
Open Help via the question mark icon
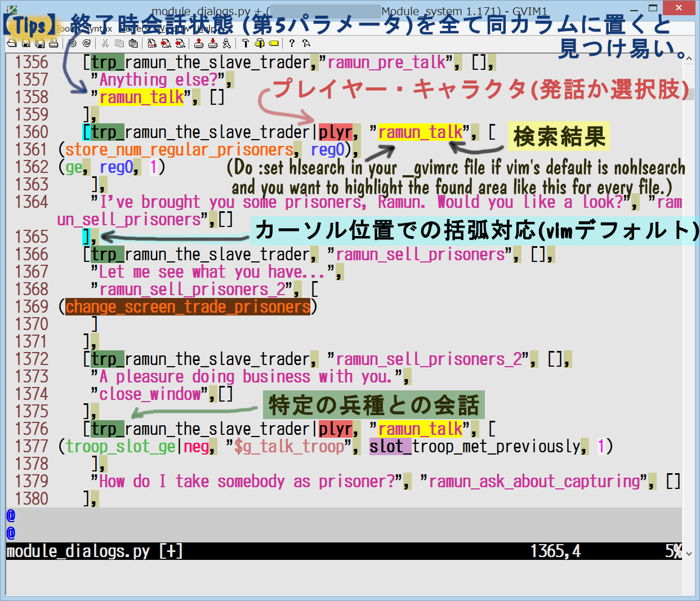tap(292, 43)
